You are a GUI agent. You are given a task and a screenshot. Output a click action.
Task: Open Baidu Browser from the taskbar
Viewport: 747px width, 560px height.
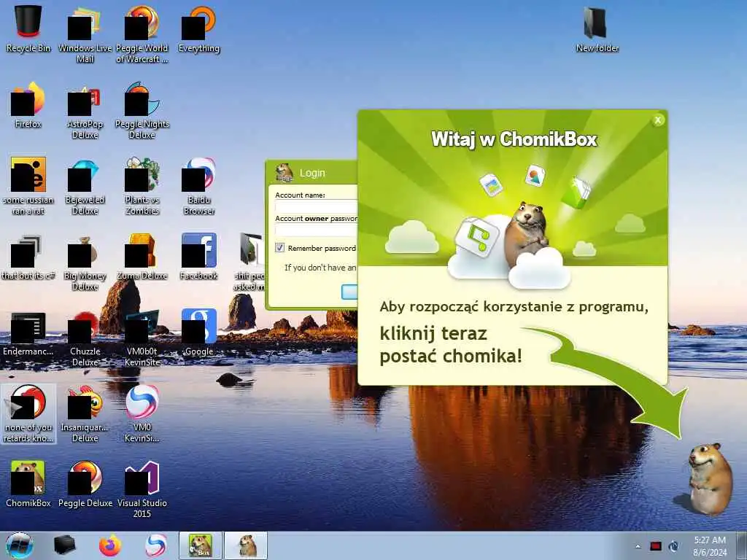[x=156, y=545]
